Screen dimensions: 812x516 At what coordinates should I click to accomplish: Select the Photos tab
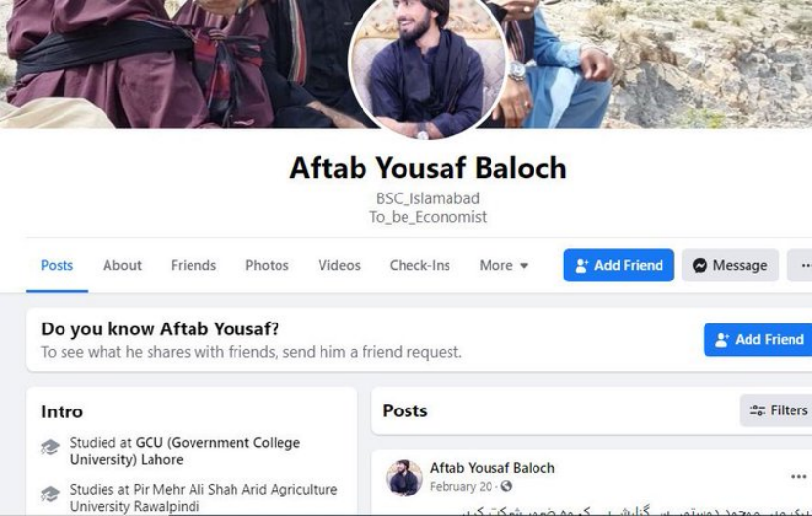[x=267, y=265]
